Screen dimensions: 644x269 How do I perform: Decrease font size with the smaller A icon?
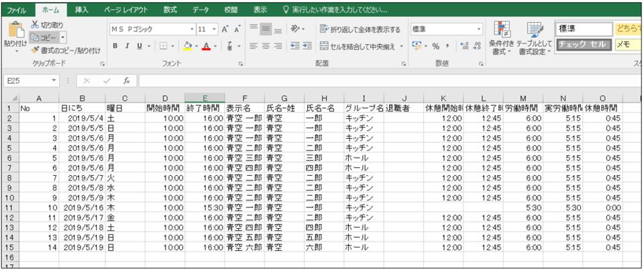(237, 29)
